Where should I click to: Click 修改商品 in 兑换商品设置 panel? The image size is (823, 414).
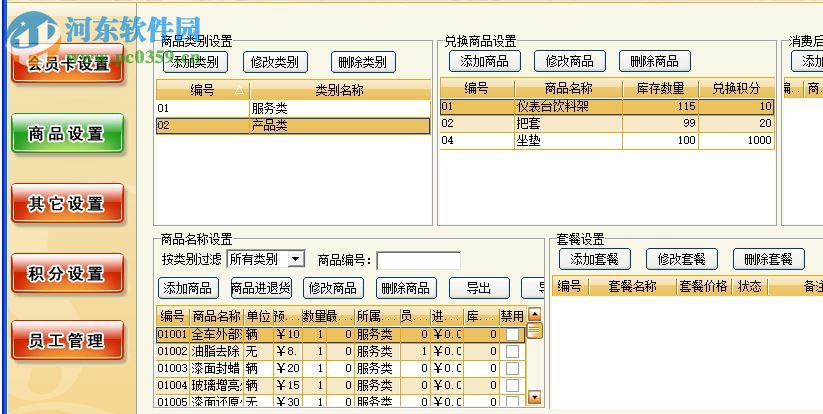[x=569, y=61]
